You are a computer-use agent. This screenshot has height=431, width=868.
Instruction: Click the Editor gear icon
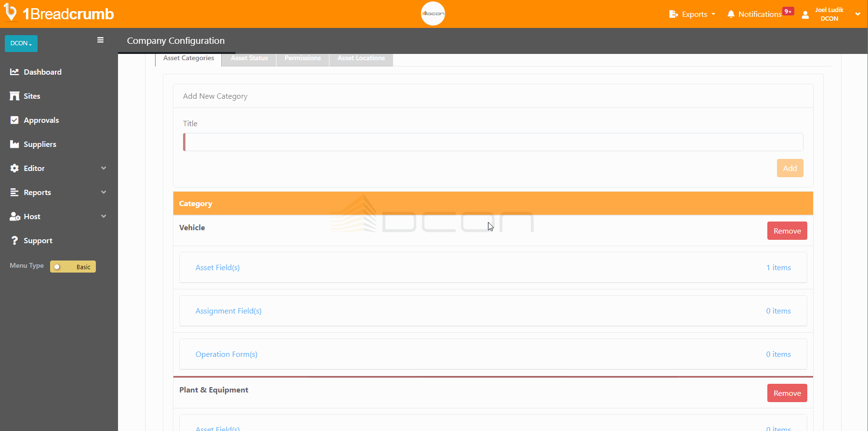[14, 168]
